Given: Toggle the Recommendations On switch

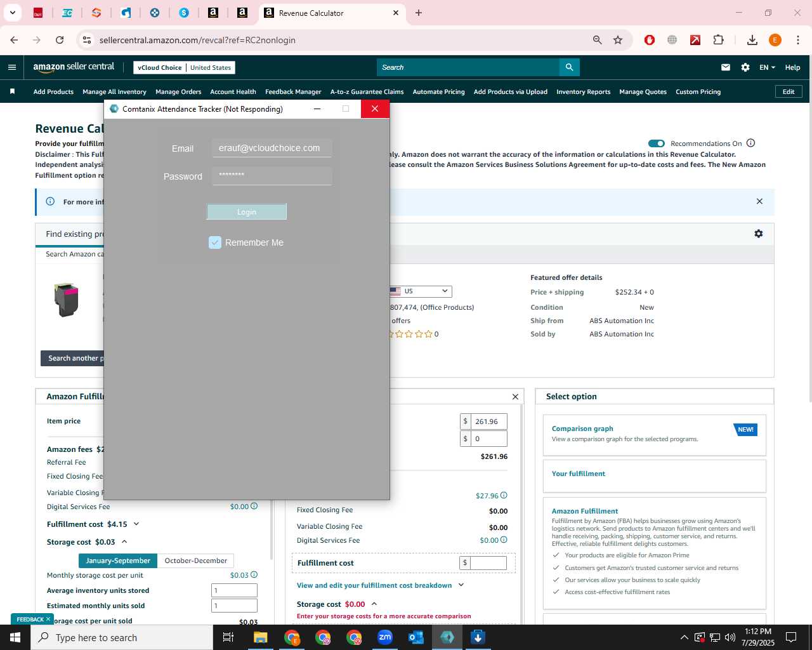Looking at the screenshot, I should pos(657,143).
